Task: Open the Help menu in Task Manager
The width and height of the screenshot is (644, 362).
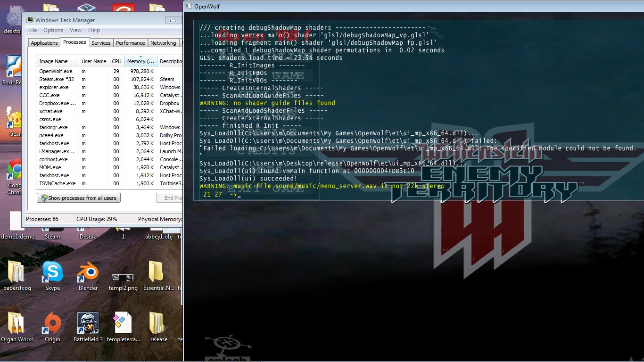Action: (x=94, y=30)
